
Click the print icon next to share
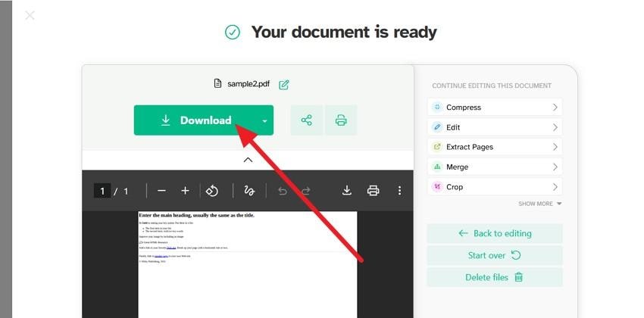pos(341,120)
